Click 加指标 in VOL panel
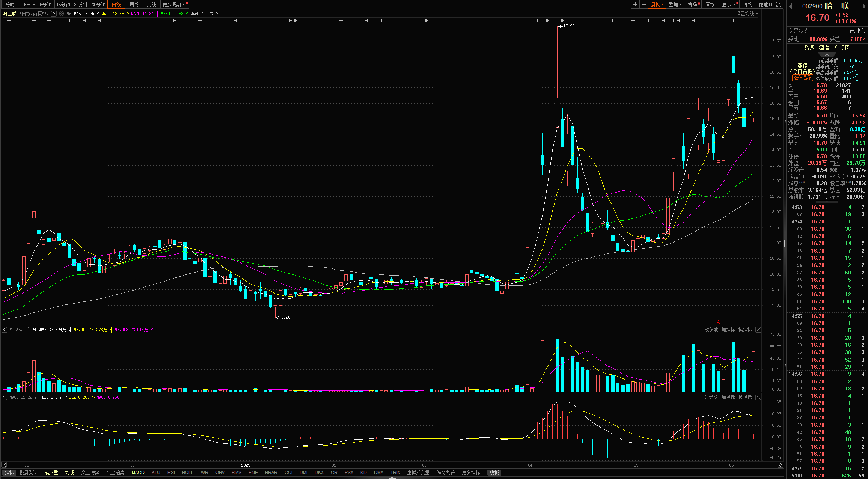Image resolution: width=868 pixels, height=479 pixels. [728, 330]
